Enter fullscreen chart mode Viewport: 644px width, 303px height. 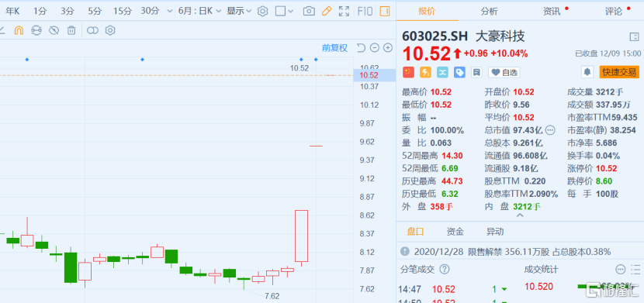tap(345, 11)
